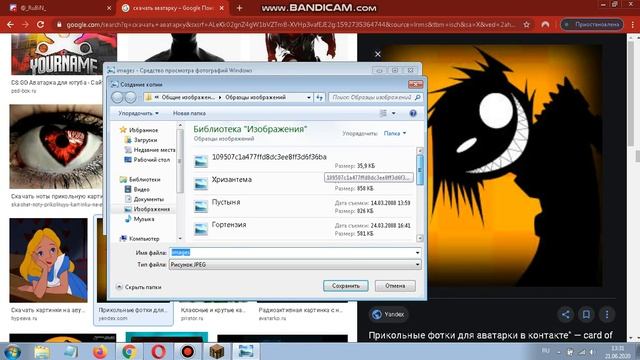Bookmark page with star icon
640x360 pixels.
527,25
